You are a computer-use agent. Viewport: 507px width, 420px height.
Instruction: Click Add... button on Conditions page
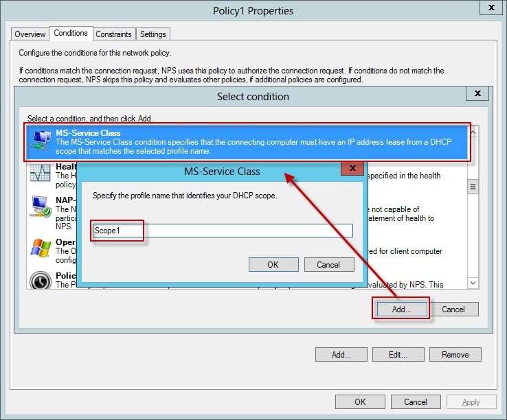(341, 354)
